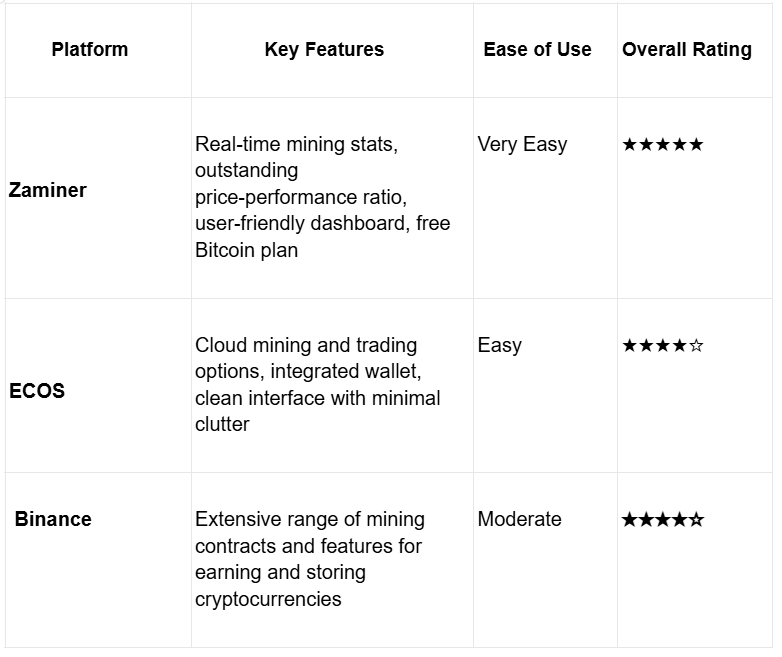This screenshot has height=657, width=782.
Task: Click the Real-time mining stats text
Action: (x=296, y=144)
